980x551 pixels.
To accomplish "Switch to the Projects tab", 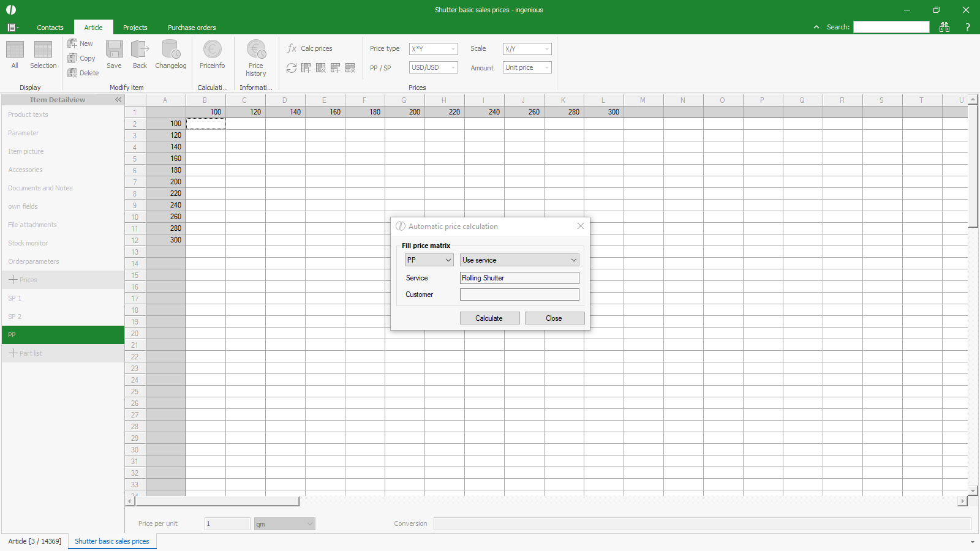I will click(x=135, y=28).
